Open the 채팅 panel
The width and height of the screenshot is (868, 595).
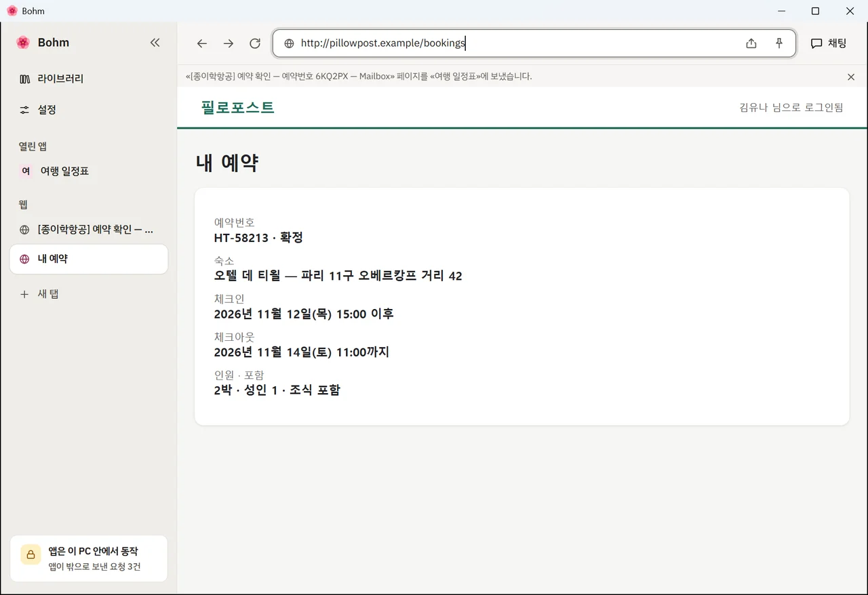coord(829,43)
